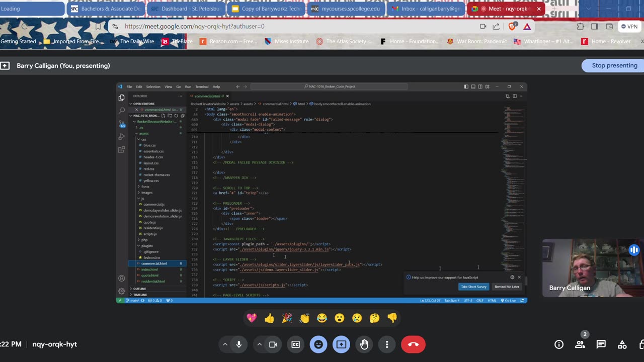Toggle the microphone in Meet controls

pyautogui.click(x=239, y=344)
